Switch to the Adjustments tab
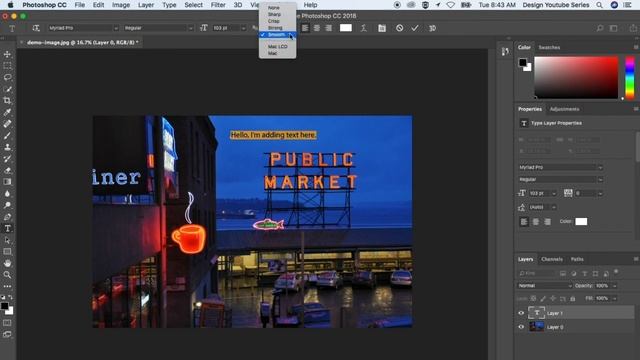Viewport: 640px width, 360px height. pos(564,109)
